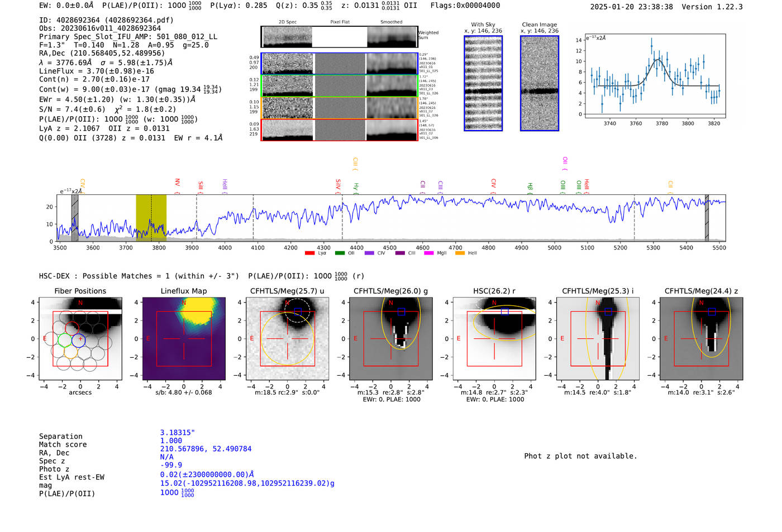This screenshot has height=532, width=782.
Task: Click the λ = 3776.69Å line
Action: pyautogui.click(x=106, y=63)
